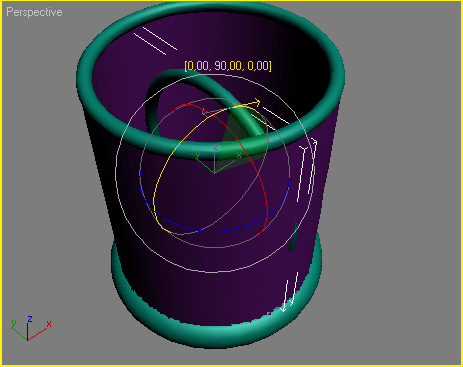The image size is (463, 367).
Task: Click the Perspective viewport label
Action: (x=34, y=12)
